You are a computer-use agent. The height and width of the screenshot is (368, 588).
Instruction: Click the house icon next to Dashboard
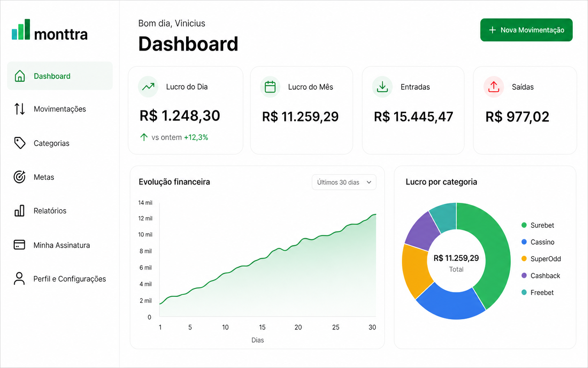point(20,76)
